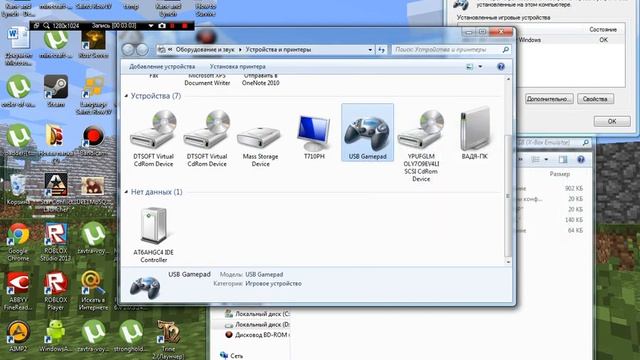Click the Свойства button in game controllers dialog
The width and height of the screenshot is (640, 360).
pyautogui.click(x=595, y=99)
